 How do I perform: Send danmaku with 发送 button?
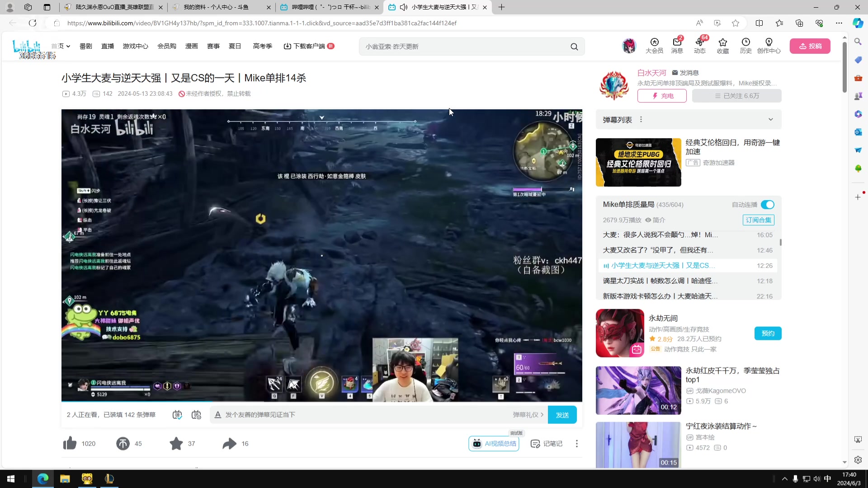(562, 415)
